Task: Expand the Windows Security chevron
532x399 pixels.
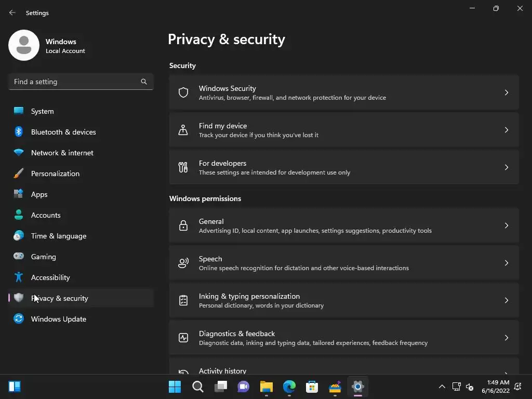Action: click(x=507, y=92)
